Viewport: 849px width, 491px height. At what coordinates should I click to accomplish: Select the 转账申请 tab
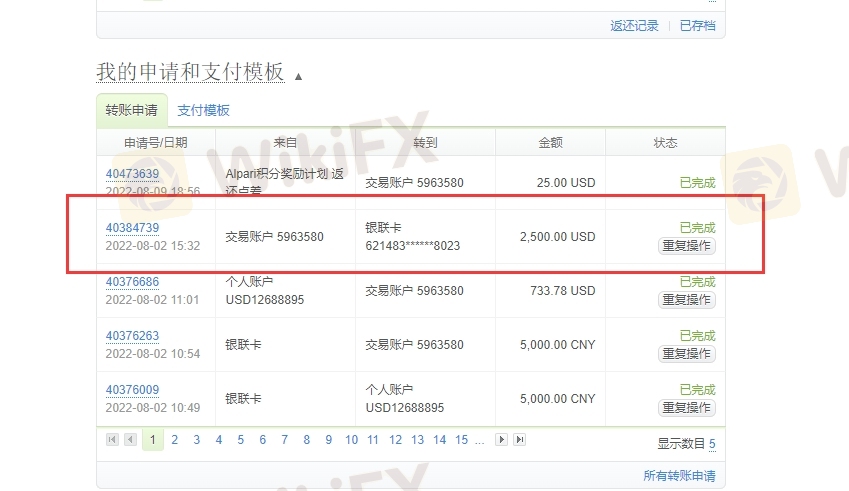click(131, 110)
